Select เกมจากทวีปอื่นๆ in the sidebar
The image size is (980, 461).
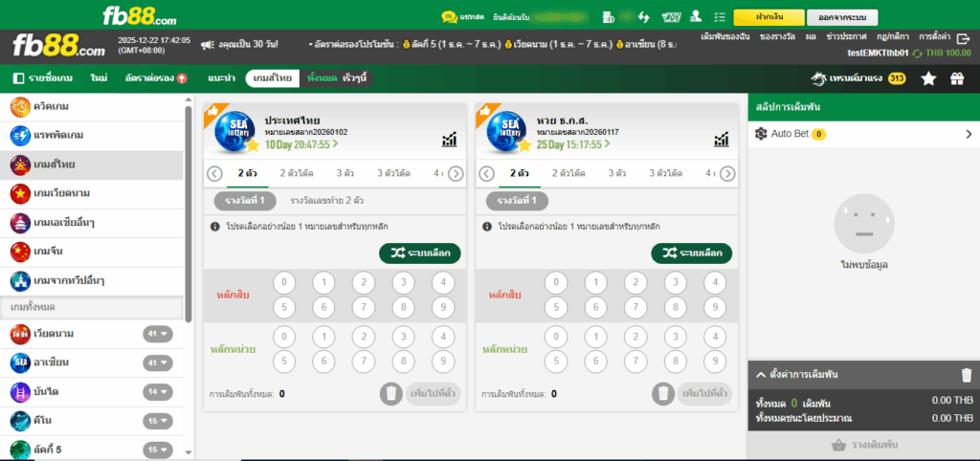pos(92,280)
